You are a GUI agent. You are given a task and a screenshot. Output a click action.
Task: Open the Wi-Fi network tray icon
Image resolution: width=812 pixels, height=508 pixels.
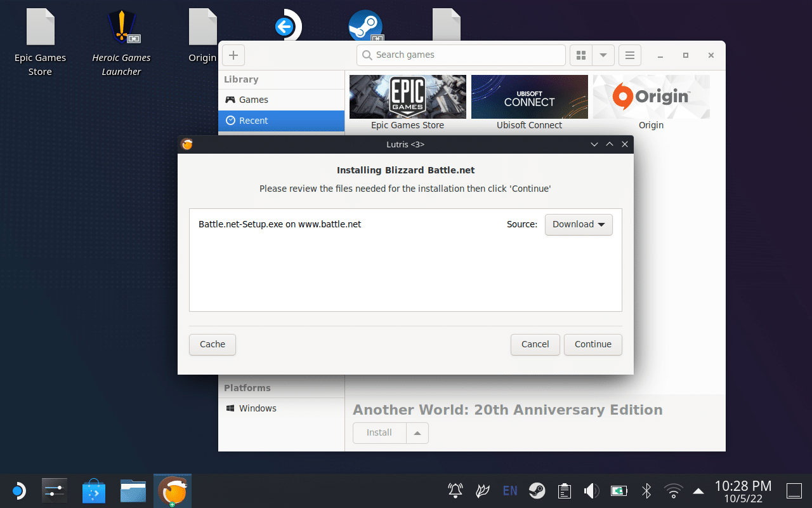673,491
